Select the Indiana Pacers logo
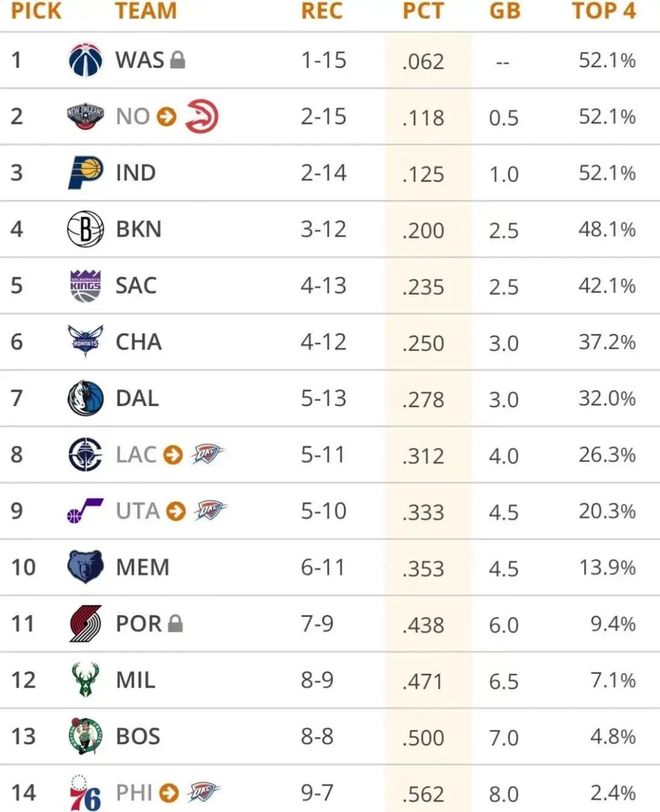 point(85,173)
